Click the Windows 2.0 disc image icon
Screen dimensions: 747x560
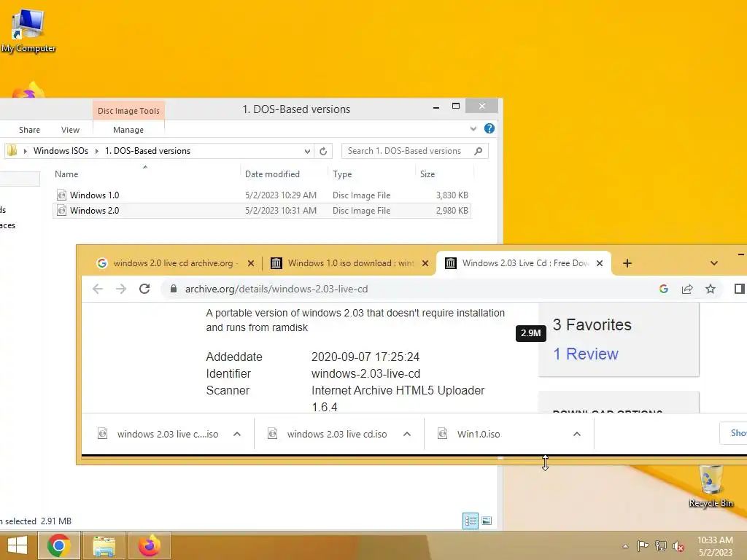pos(61,211)
